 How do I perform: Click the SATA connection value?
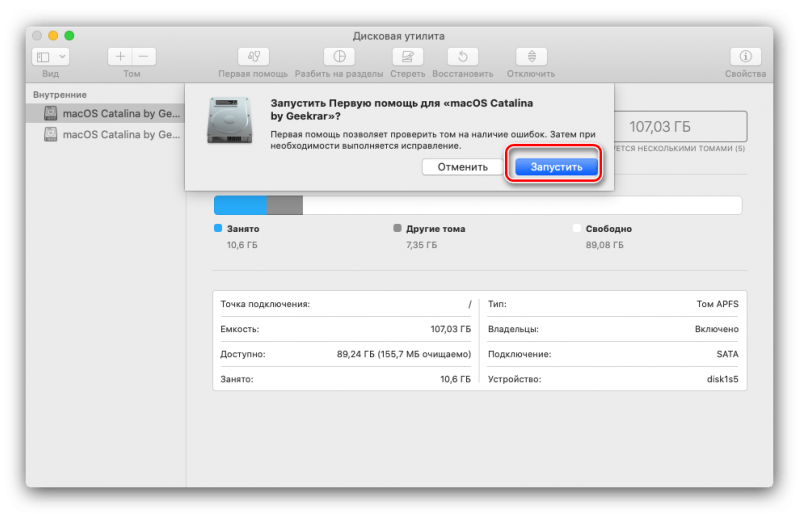point(728,354)
